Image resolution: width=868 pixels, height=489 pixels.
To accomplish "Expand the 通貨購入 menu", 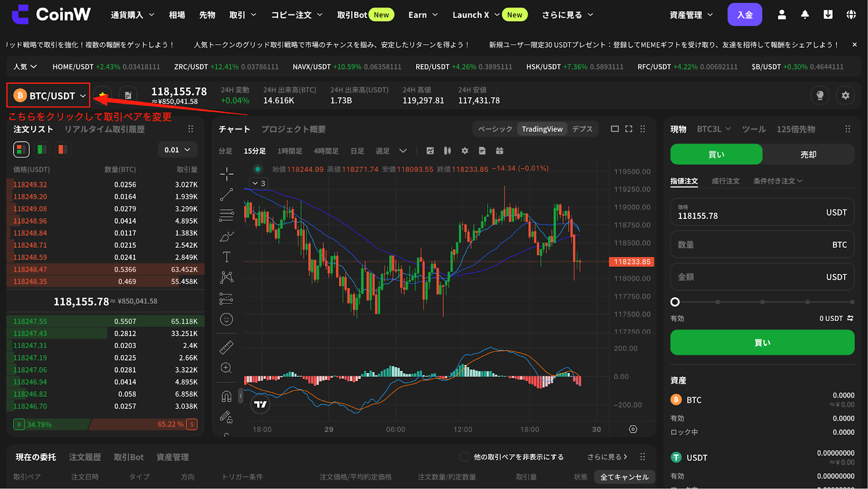I will (132, 15).
